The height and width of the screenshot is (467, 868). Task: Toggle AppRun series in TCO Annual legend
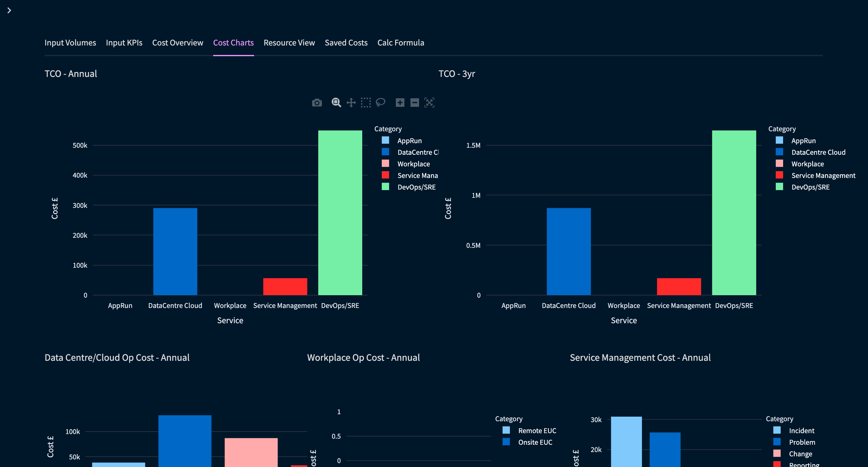pos(409,141)
